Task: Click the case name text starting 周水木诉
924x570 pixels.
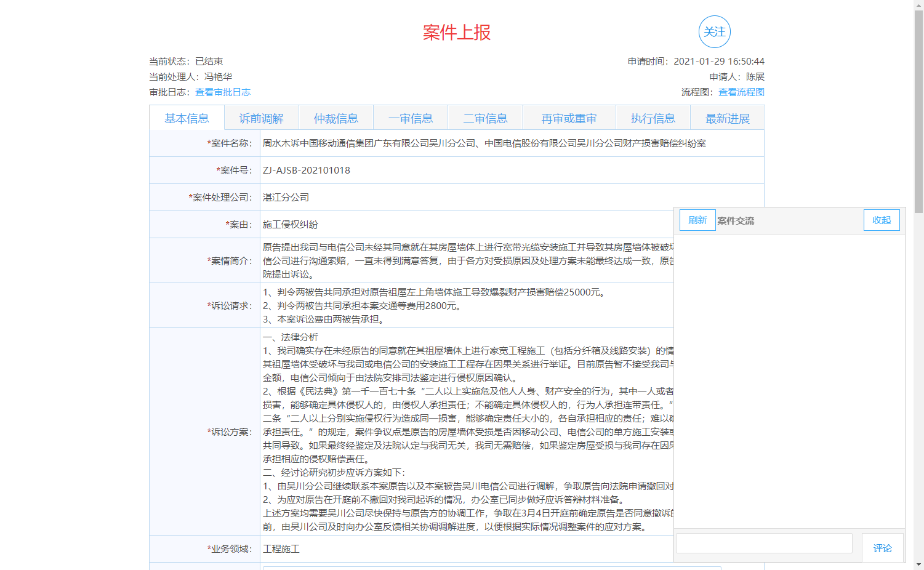Action: click(x=484, y=143)
